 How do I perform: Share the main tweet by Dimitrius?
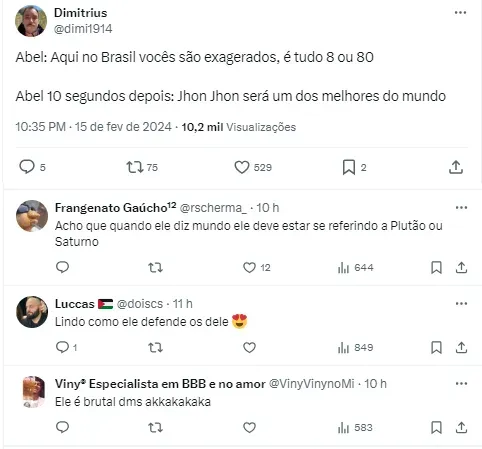456,167
